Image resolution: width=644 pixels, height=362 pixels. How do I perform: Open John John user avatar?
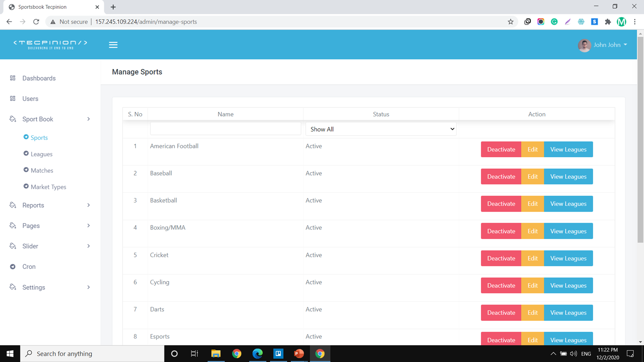[x=584, y=45]
